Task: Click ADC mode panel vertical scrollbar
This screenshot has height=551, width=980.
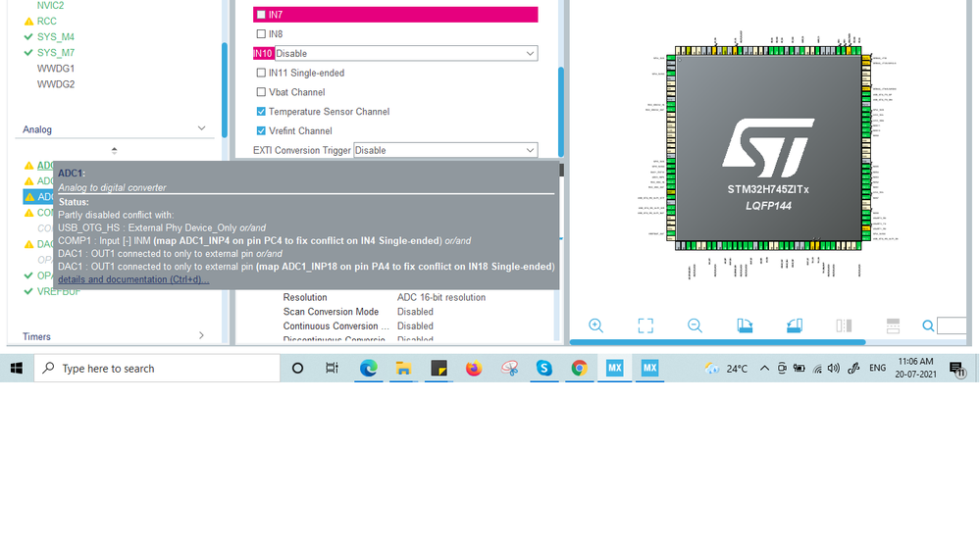Action: [x=561, y=111]
